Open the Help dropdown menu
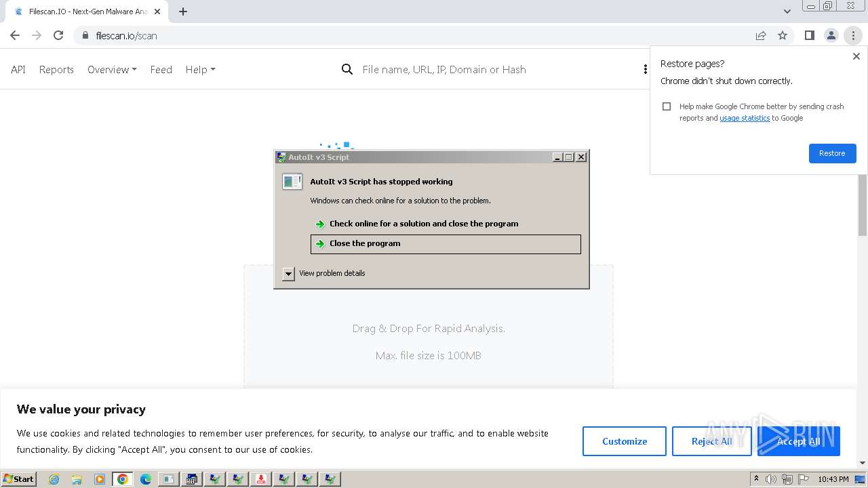The width and height of the screenshot is (868, 488). (x=200, y=69)
